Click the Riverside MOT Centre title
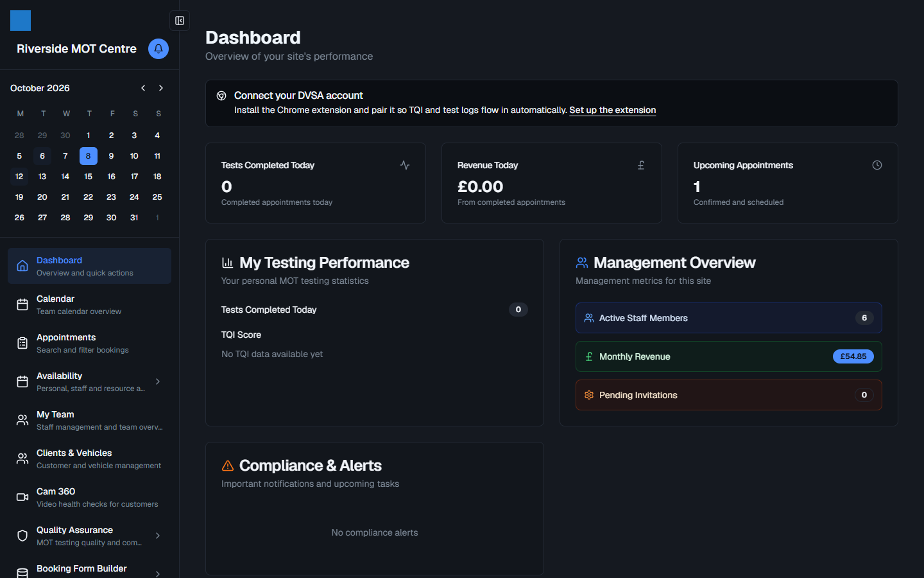924x578 pixels. pyautogui.click(x=76, y=49)
